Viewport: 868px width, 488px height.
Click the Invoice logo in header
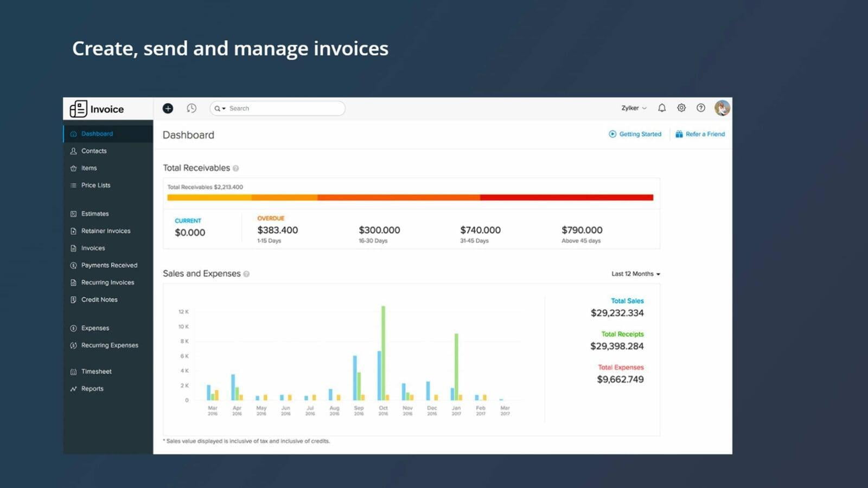pos(97,109)
